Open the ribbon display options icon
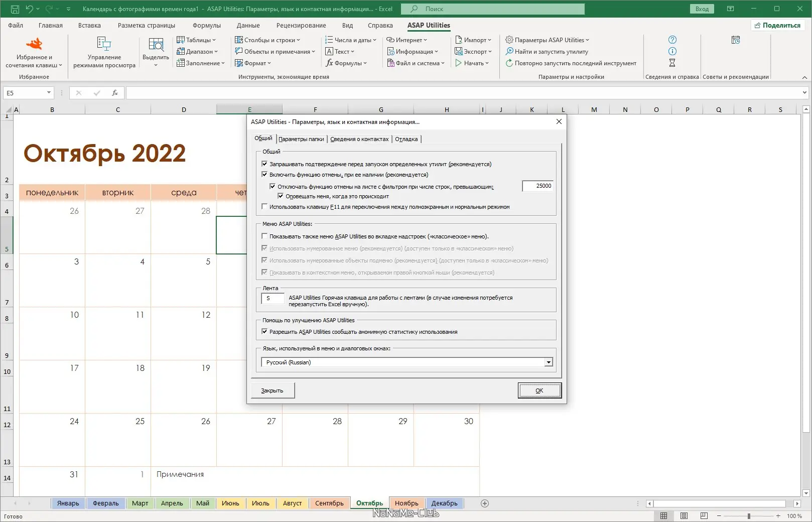 [731, 9]
